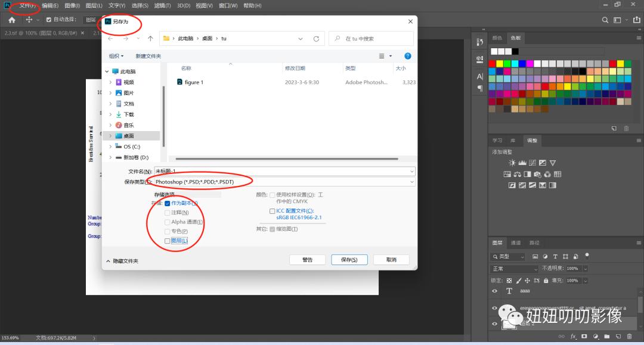The width and height of the screenshot is (644, 345).
Task: Open the 滤镜(T) menu
Action: [x=162, y=5]
